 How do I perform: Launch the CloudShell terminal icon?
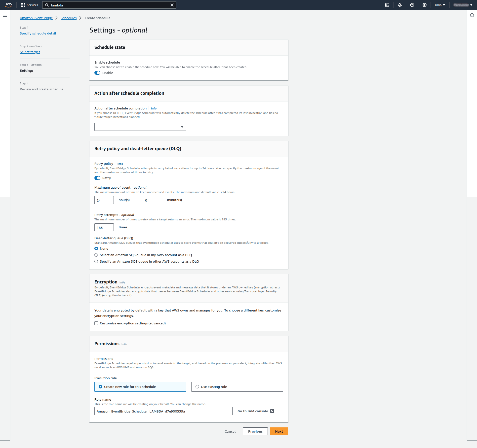pos(387,5)
